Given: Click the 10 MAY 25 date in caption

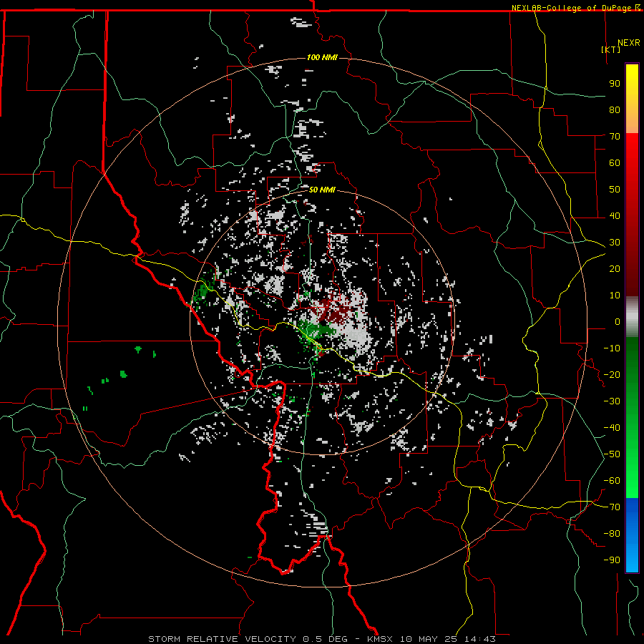Looking at the screenshot, I should (x=429, y=639).
